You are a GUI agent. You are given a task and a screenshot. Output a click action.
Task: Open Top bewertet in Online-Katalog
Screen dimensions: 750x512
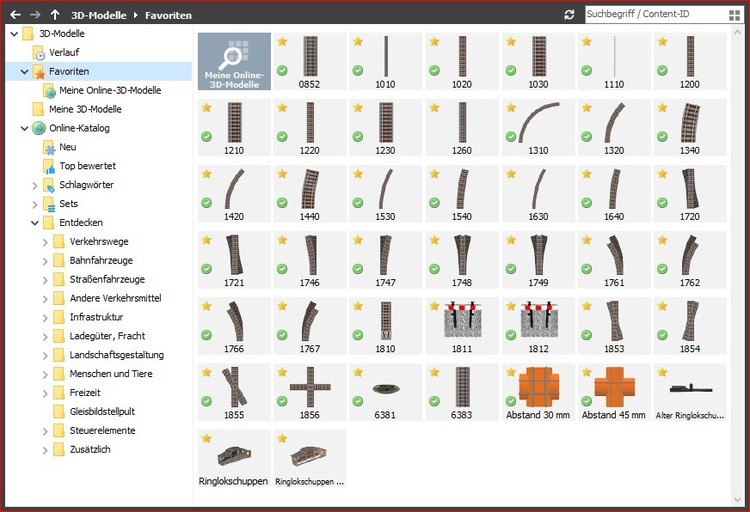coord(87,166)
